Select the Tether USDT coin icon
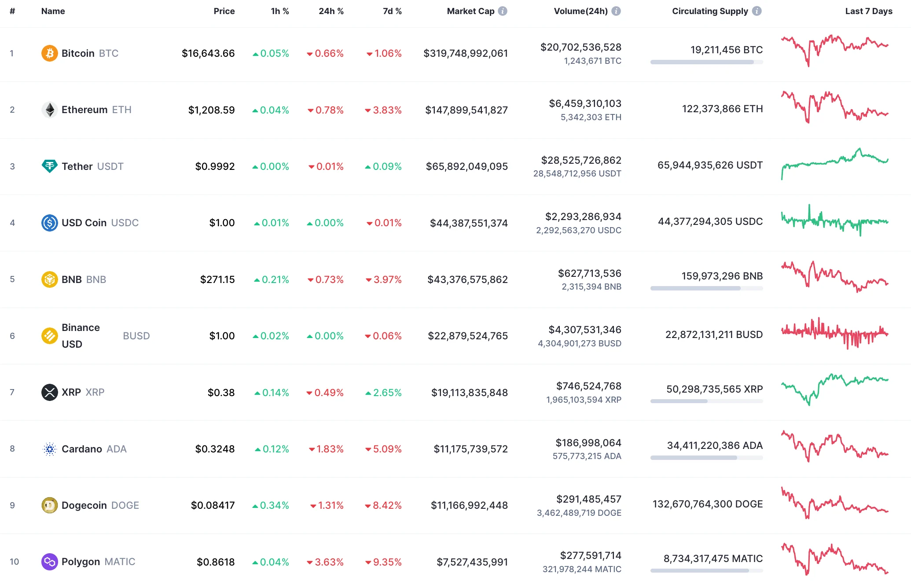911x588 pixels. click(x=50, y=166)
